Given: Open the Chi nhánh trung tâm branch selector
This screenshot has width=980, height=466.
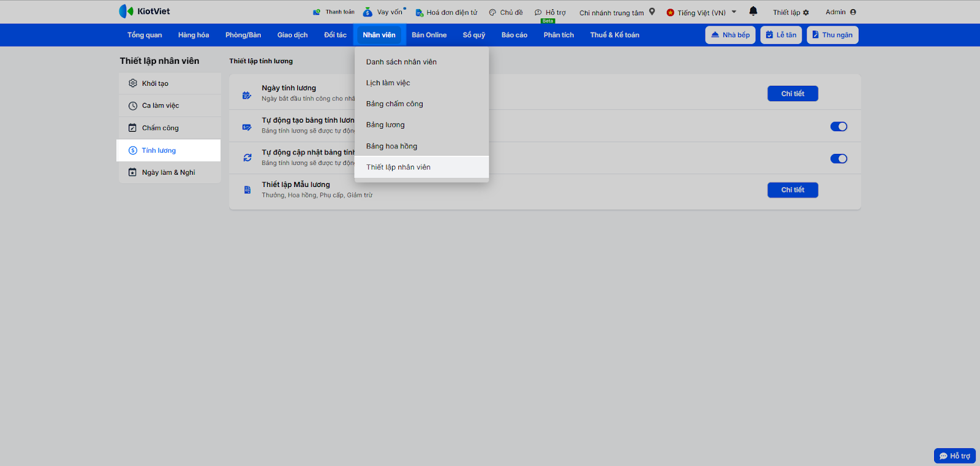Looking at the screenshot, I should click(617, 12).
